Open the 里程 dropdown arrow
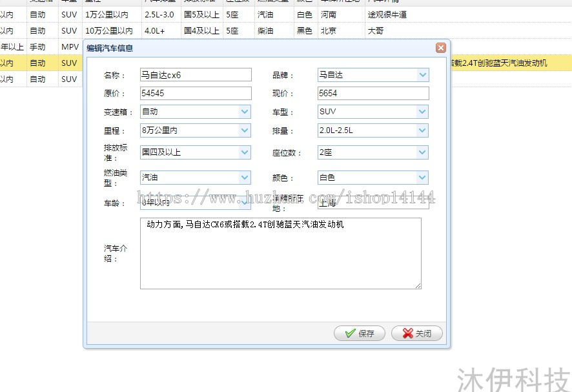The width and height of the screenshot is (572, 392). coord(245,130)
